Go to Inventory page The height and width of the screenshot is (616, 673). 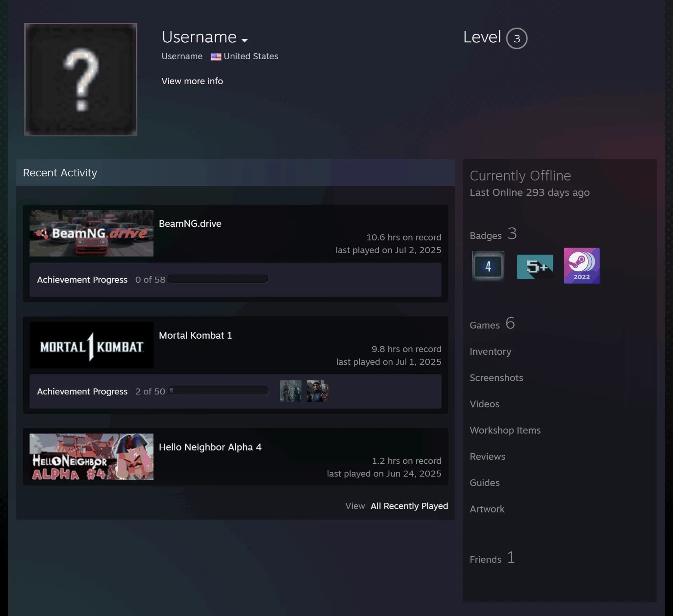coord(490,352)
